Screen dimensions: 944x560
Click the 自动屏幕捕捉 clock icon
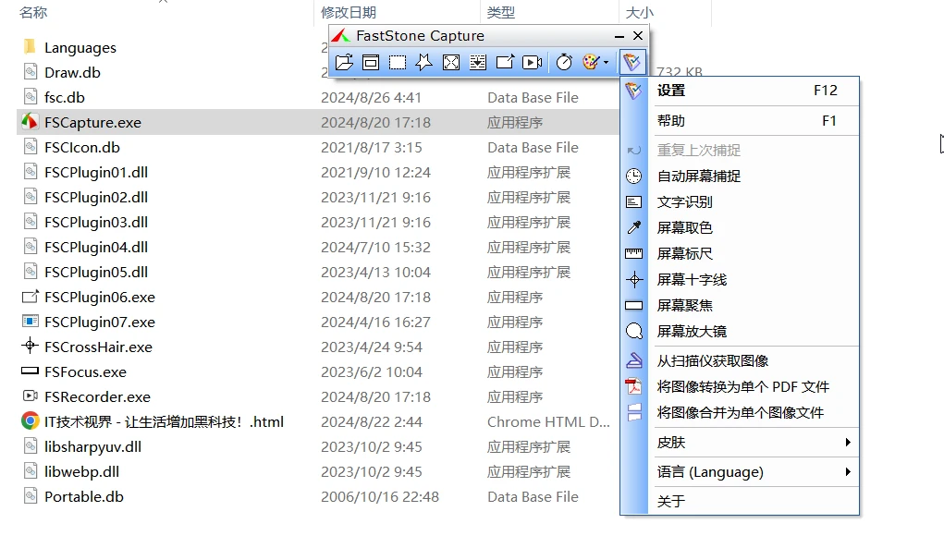634,177
